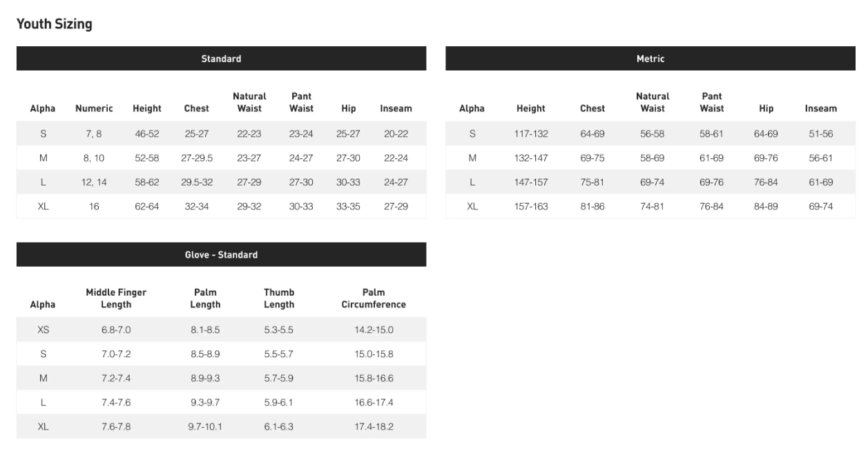
Task: Click the middle finger length value 6.8-7.0
Action: click(116, 330)
